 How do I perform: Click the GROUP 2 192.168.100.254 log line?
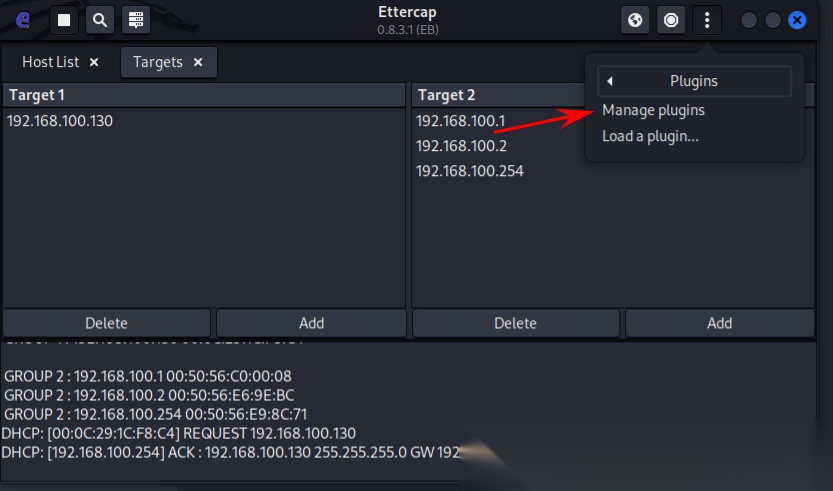(x=155, y=414)
